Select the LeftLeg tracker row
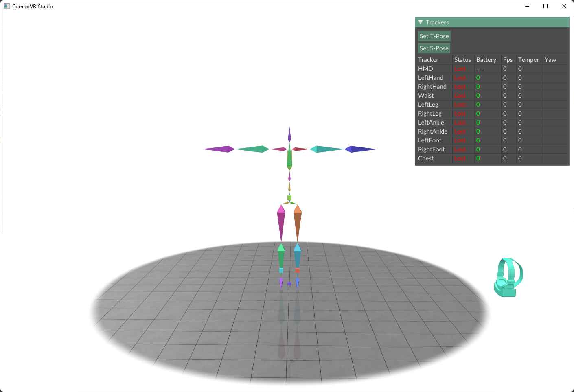The height and width of the screenshot is (392, 574). tap(492, 105)
